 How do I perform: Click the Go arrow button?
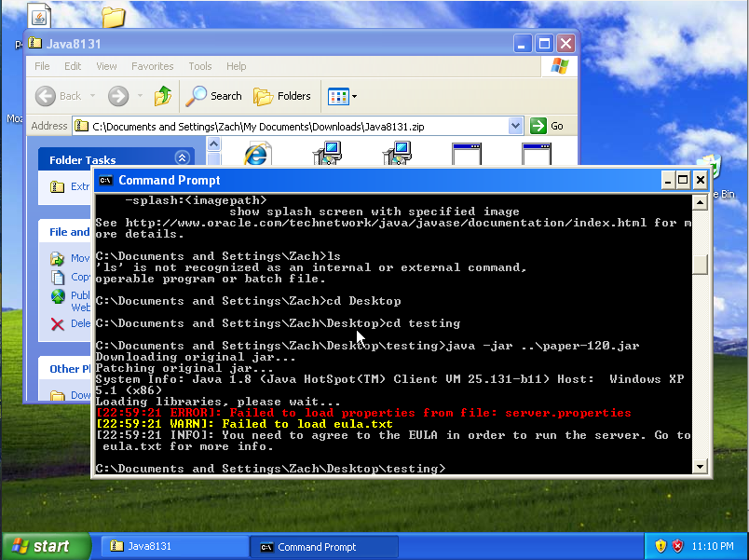click(x=538, y=126)
